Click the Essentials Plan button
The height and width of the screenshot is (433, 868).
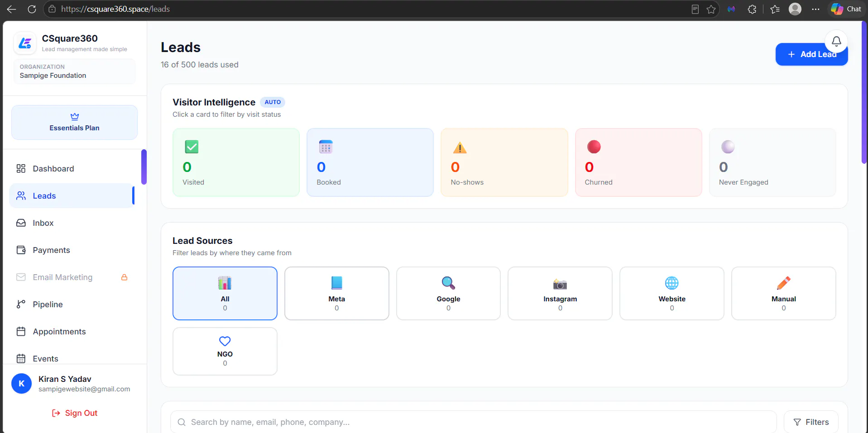(x=75, y=123)
